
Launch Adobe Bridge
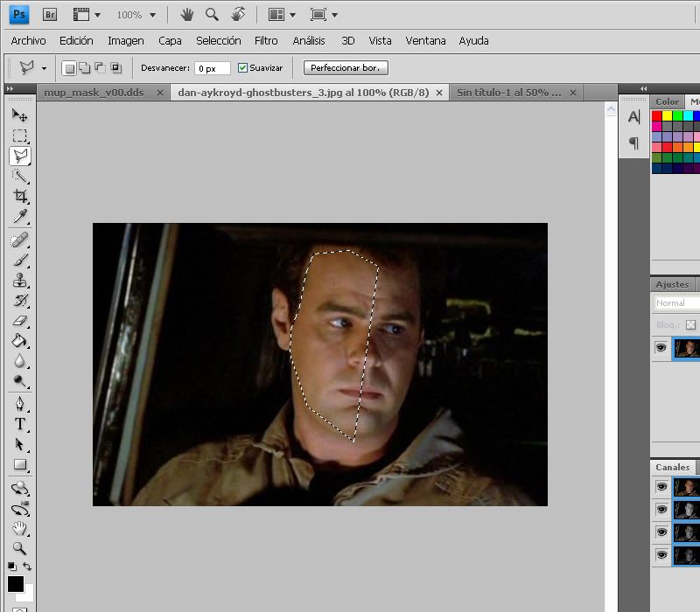(50, 15)
